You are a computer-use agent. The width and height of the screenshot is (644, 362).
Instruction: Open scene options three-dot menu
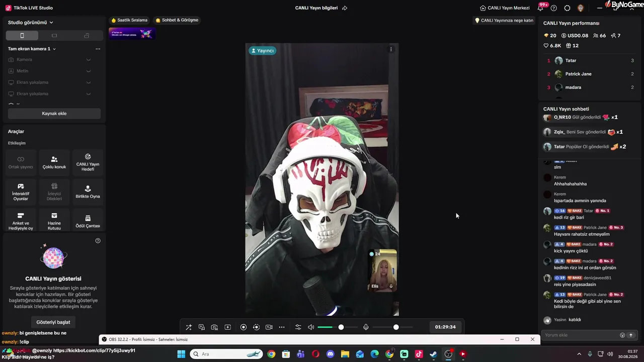[98, 49]
